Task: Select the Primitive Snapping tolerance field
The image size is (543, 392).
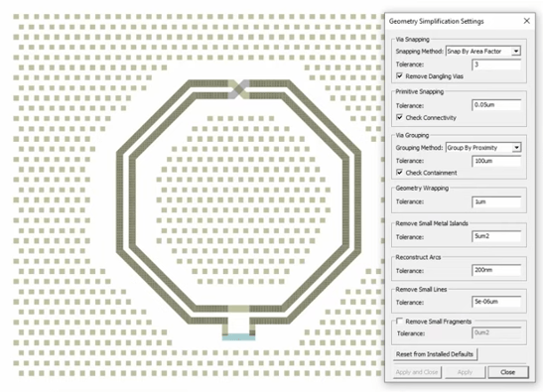Action: coord(496,105)
